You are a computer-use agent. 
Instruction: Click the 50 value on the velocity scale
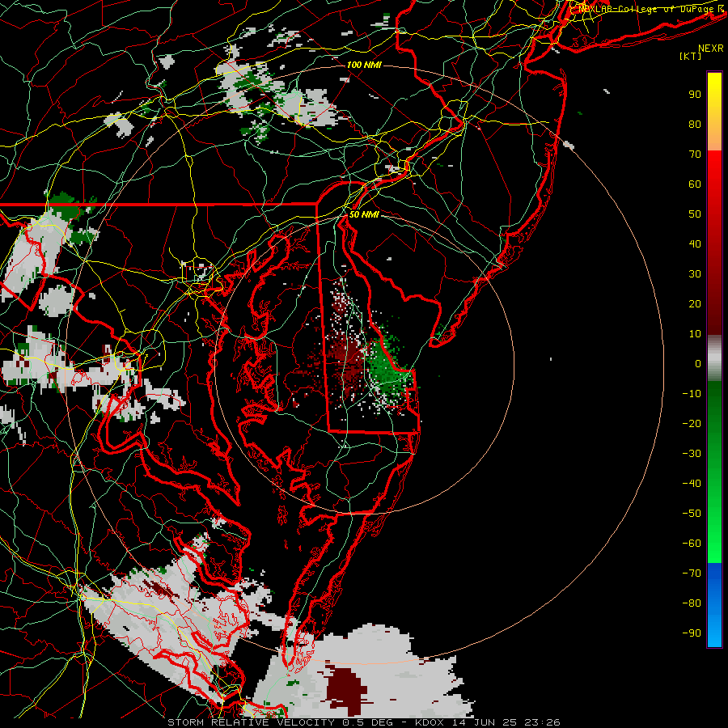[x=695, y=214]
